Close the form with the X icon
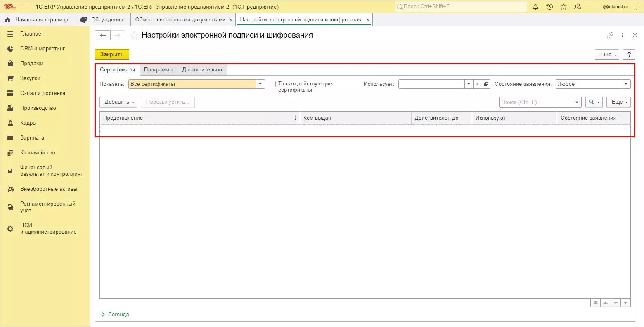Viewport: 644px width, 327px height. (635, 36)
